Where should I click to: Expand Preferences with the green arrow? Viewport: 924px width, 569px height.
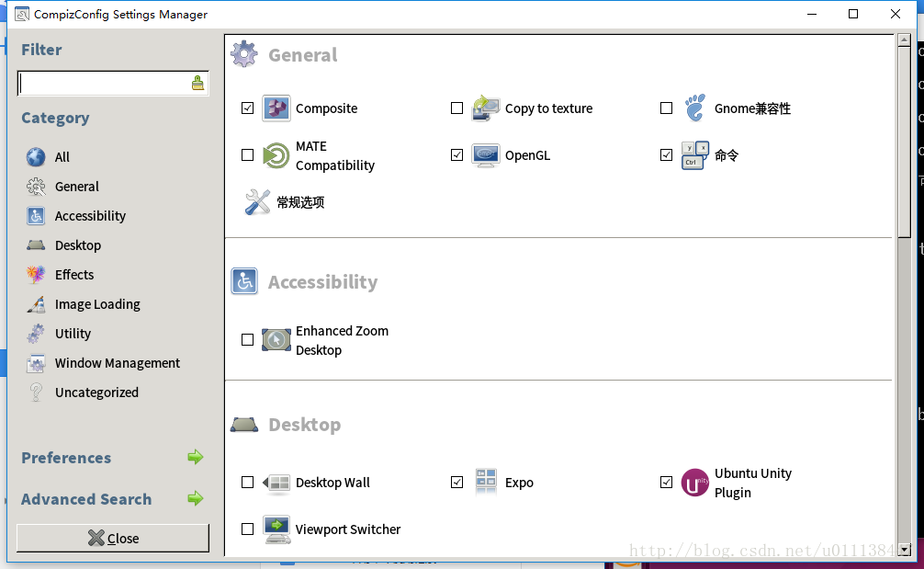(195, 457)
